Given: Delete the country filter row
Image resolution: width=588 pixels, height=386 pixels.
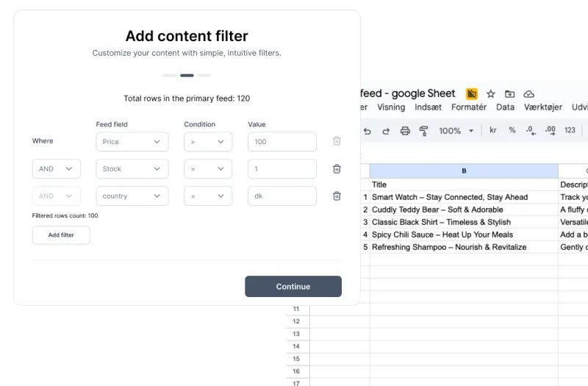Looking at the screenshot, I should (x=337, y=196).
